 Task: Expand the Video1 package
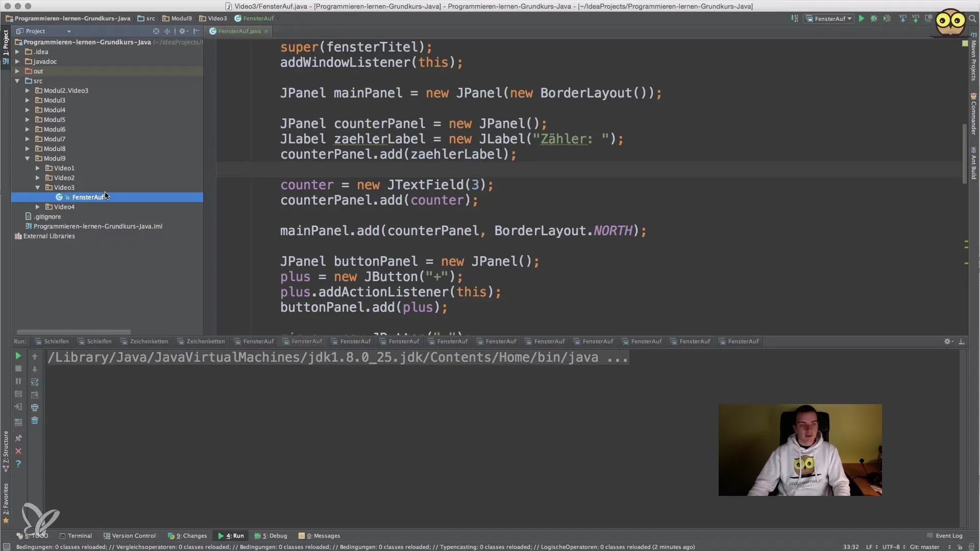click(38, 168)
